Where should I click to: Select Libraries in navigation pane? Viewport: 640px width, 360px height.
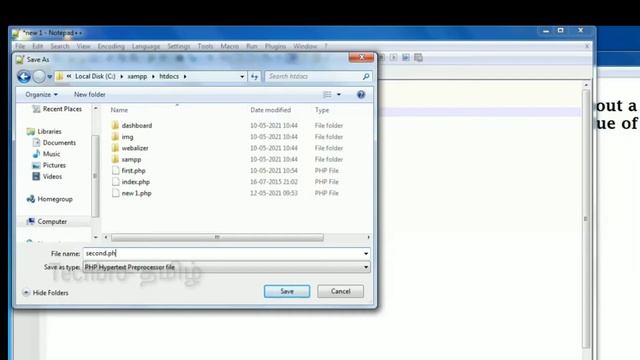tap(44, 131)
